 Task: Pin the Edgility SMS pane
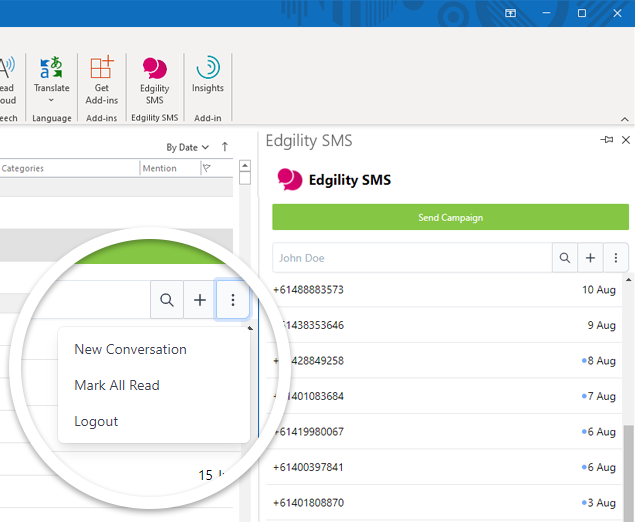click(606, 140)
